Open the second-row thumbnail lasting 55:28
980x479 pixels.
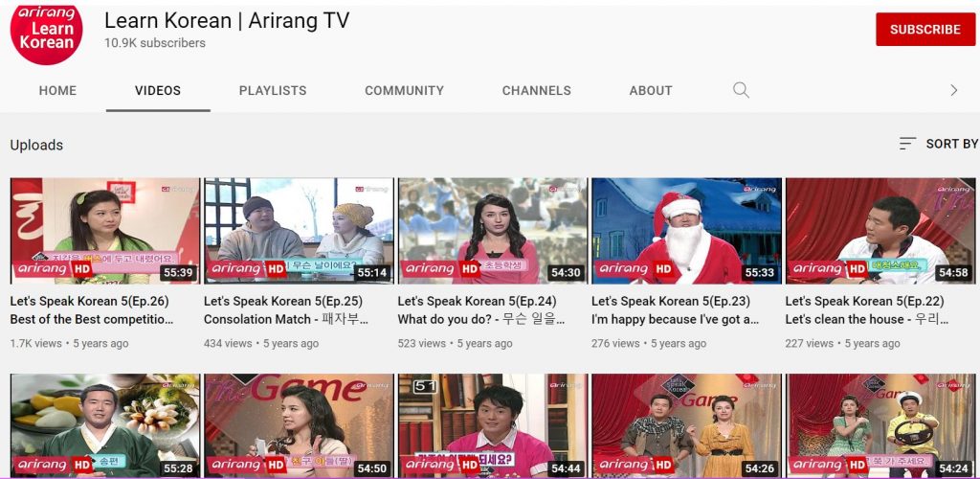[105, 426]
